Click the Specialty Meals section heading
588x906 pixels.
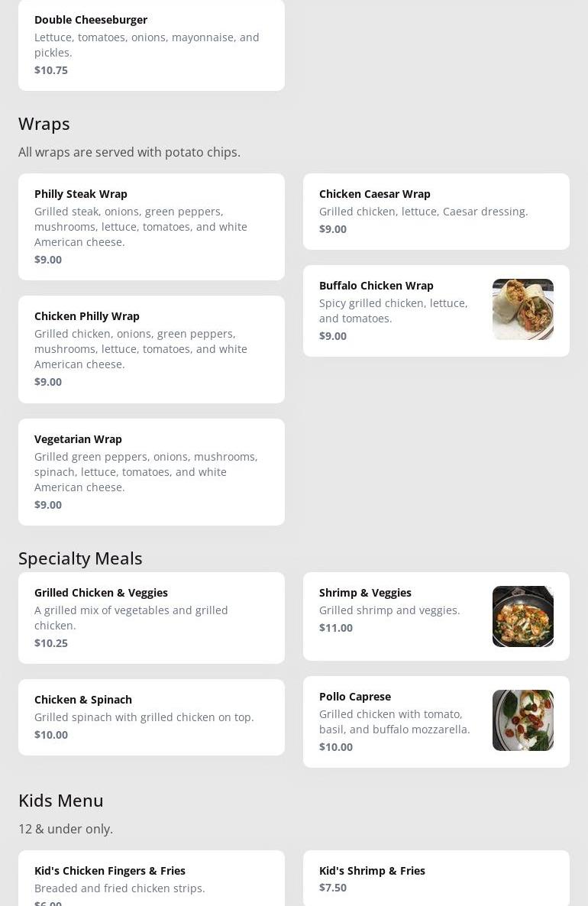pos(80,558)
